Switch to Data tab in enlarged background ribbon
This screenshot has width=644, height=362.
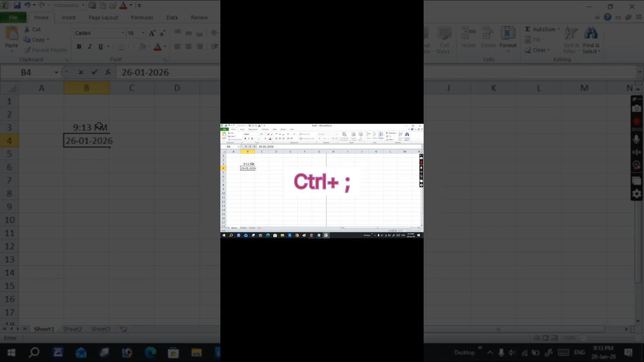[x=172, y=17]
